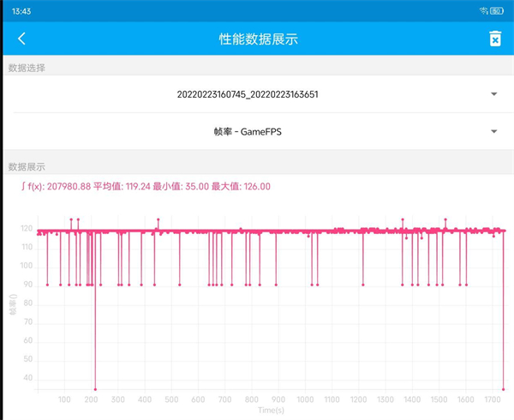Tap the clock time in status bar
This screenshot has height=420, width=514.
(x=22, y=10)
